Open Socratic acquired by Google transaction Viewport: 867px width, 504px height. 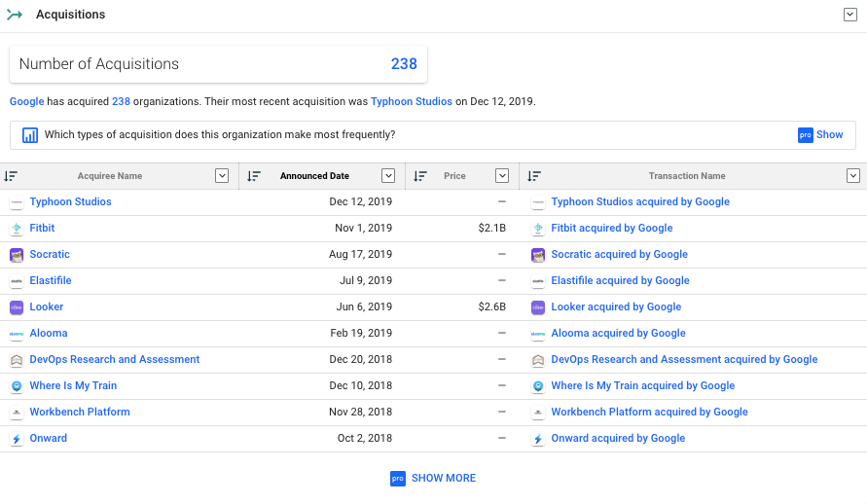[619, 254]
